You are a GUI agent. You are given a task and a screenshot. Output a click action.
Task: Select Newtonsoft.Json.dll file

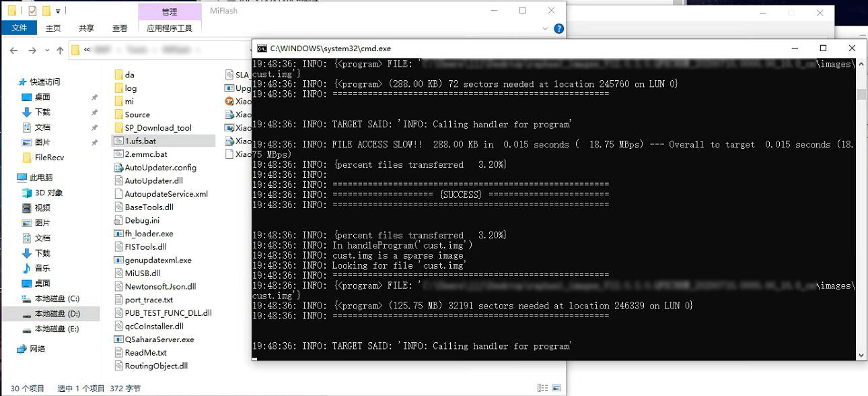pos(160,286)
